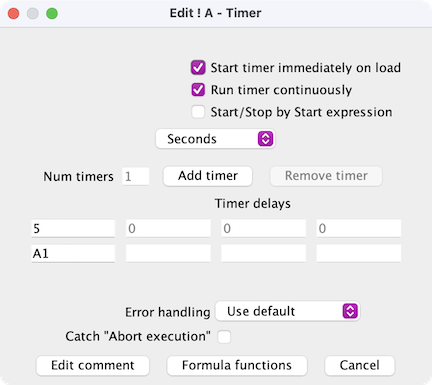Select the first timer delay field containing 5

point(73,228)
